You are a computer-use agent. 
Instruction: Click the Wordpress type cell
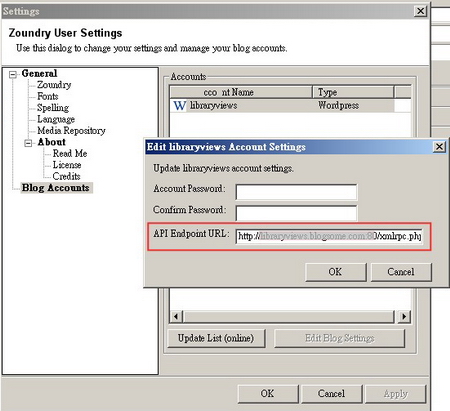[338, 105]
